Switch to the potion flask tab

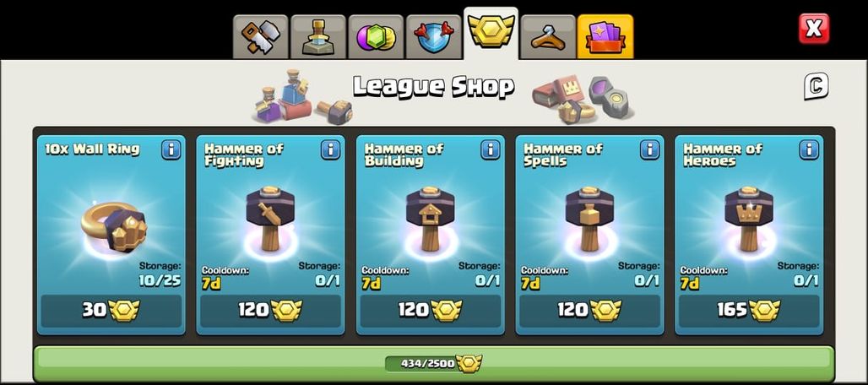coord(318,36)
